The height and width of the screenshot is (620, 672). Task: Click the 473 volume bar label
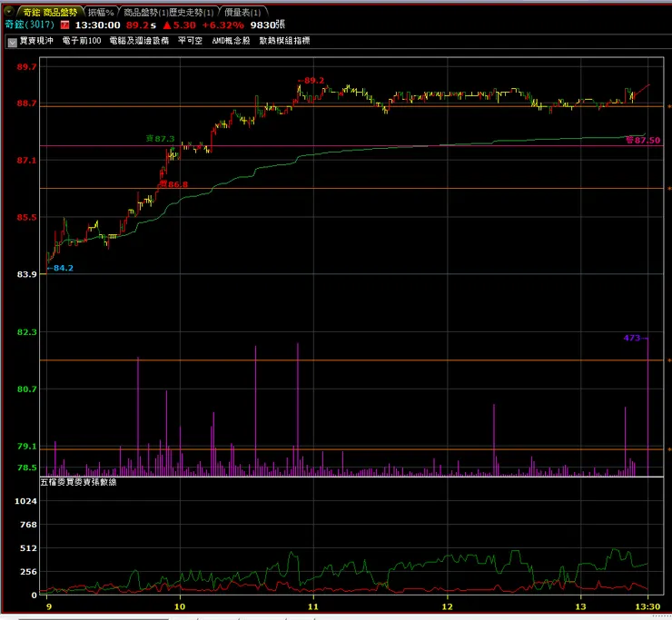click(x=635, y=338)
